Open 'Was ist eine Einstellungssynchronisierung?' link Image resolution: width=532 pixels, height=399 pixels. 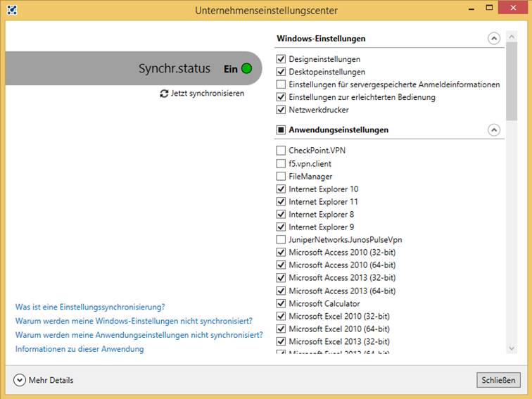90,307
